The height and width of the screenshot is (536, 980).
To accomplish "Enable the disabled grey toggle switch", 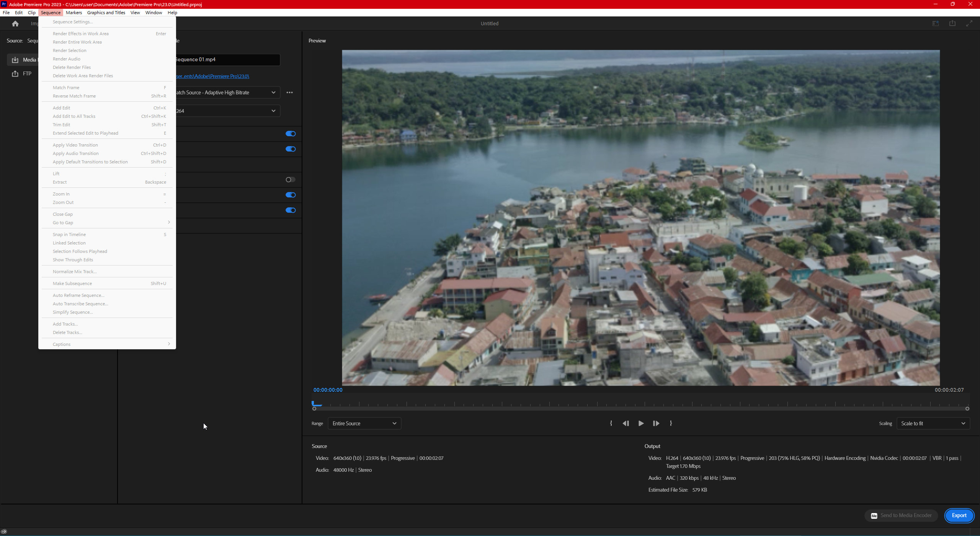I will point(291,179).
